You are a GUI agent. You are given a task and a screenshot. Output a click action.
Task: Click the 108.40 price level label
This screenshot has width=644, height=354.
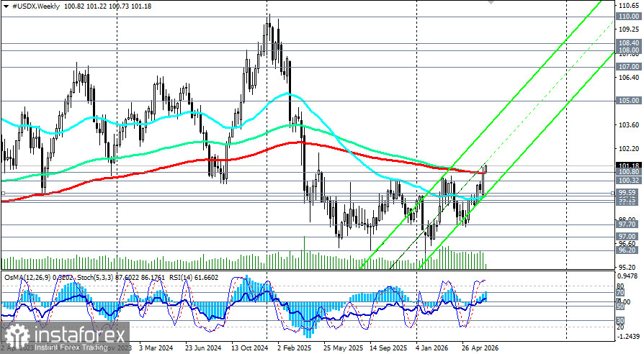629,42
